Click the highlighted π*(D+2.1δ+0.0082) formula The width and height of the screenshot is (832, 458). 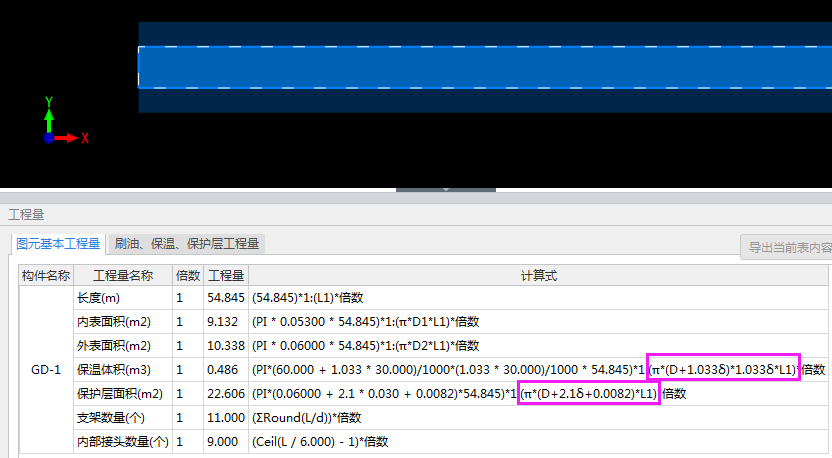coord(588,393)
